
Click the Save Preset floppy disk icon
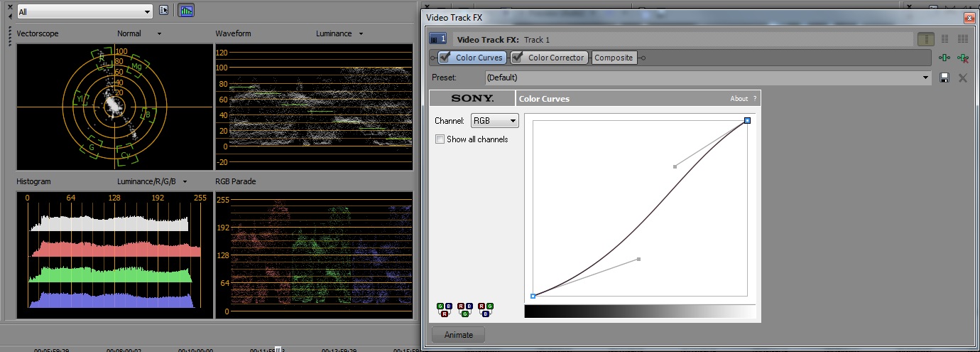944,78
